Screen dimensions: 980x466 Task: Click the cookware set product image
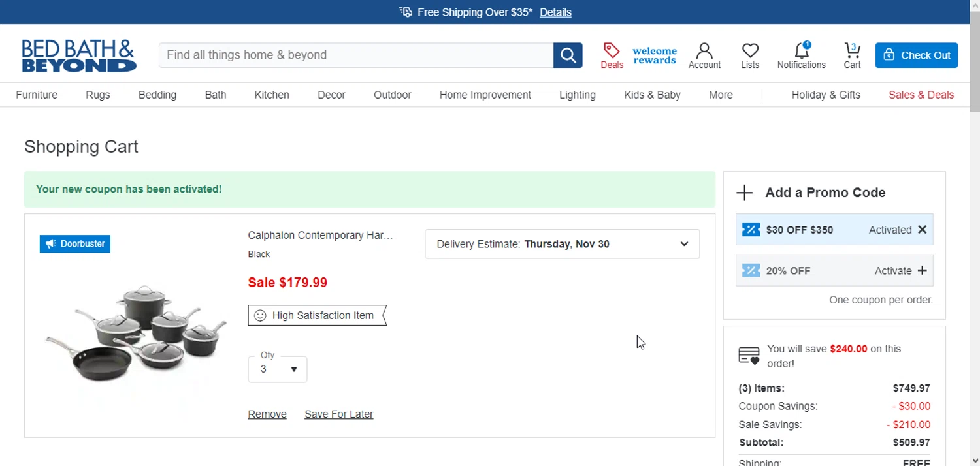click(136, 333)
